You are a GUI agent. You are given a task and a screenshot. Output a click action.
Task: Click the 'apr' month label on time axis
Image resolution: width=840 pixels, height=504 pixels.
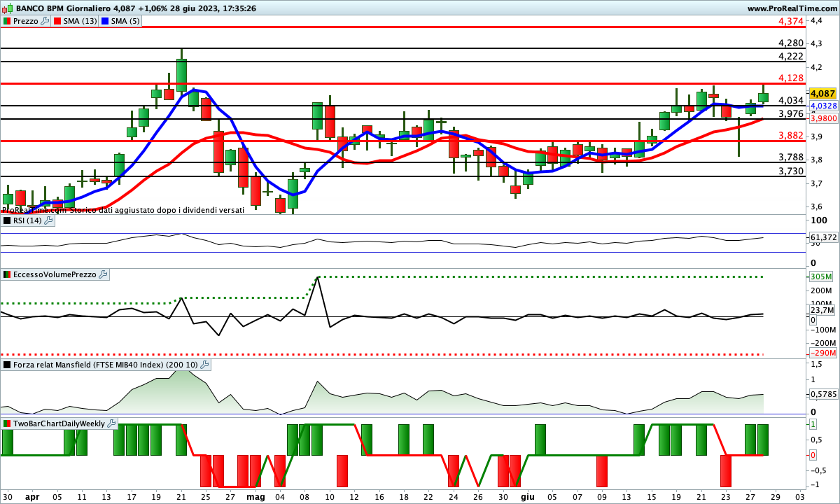[x=32, y=496]
